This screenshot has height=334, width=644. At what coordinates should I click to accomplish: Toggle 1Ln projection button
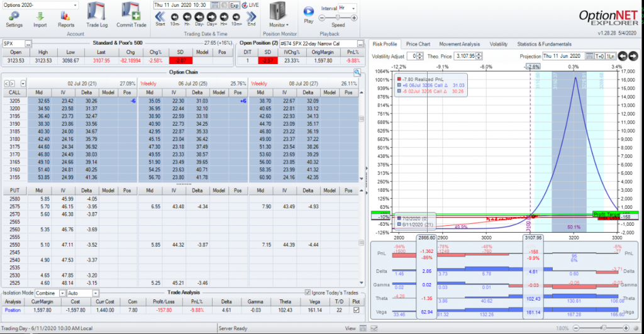(x=611, y=56)
